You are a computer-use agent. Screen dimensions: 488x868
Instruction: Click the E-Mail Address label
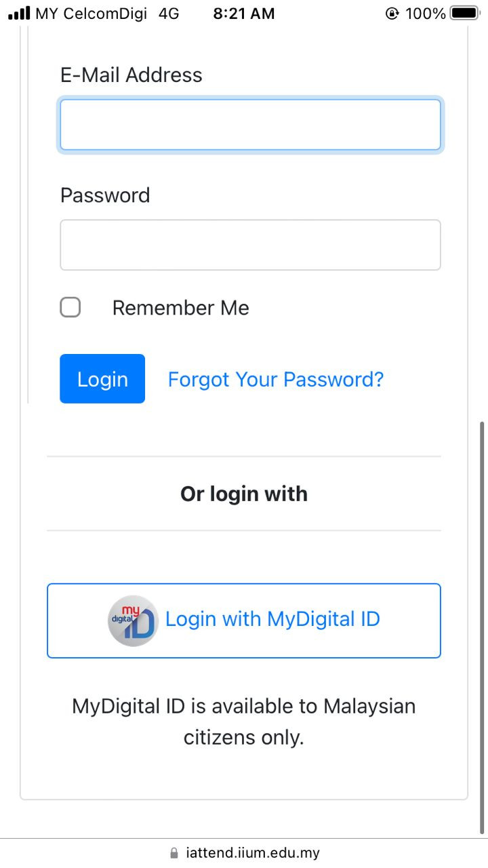point(131,75)
